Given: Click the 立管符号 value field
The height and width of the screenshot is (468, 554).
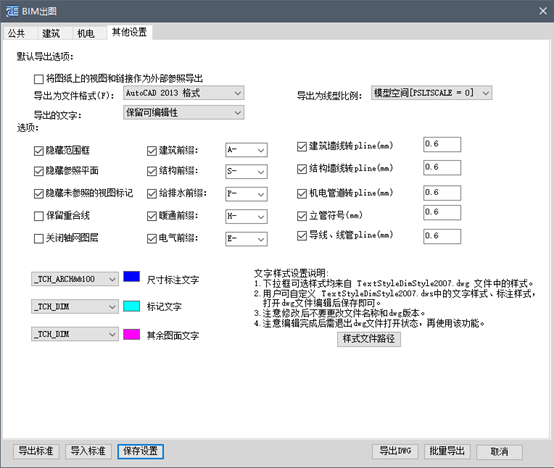Looking at the screenshot, I should coord(442,213).
